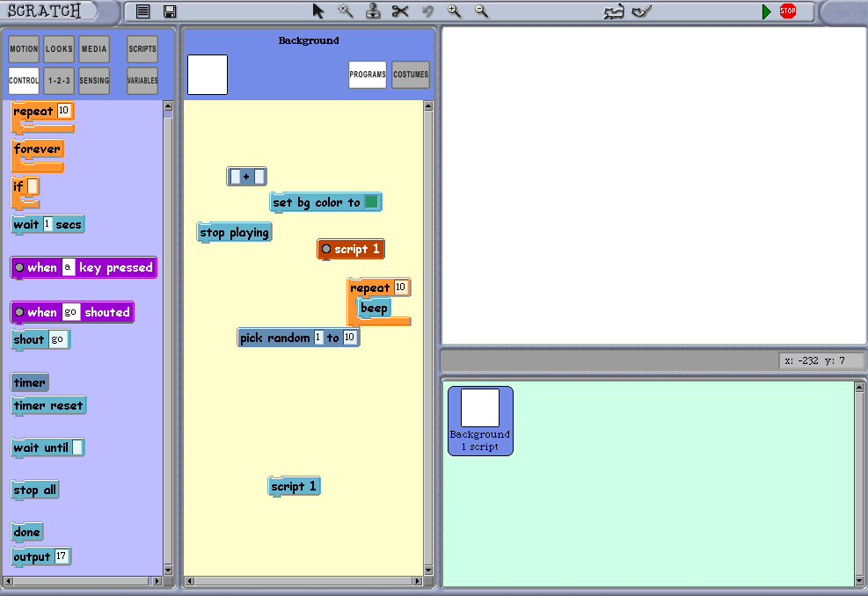Click the done block in the palette
868x596 pixels.
(x=26, y=533)
